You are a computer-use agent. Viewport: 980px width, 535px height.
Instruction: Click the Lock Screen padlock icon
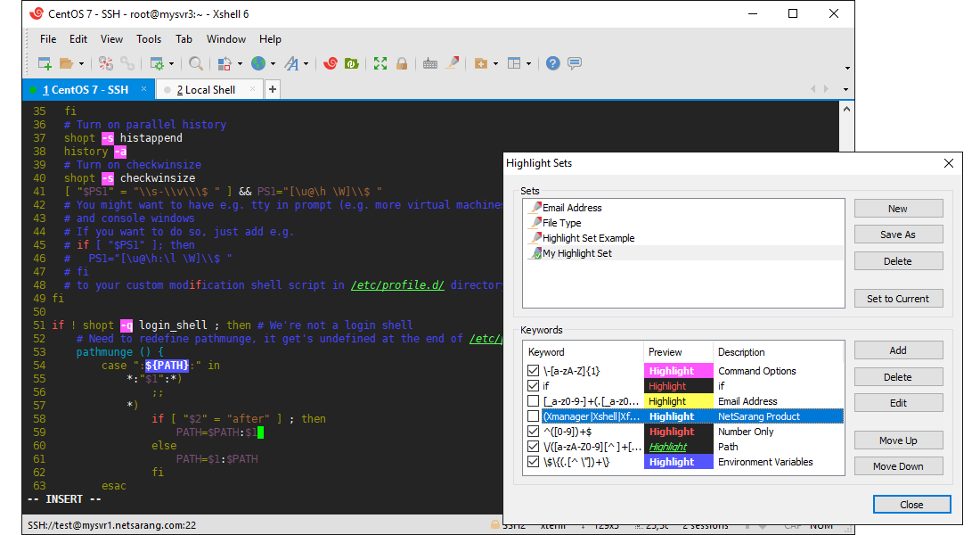click(402, 63)
